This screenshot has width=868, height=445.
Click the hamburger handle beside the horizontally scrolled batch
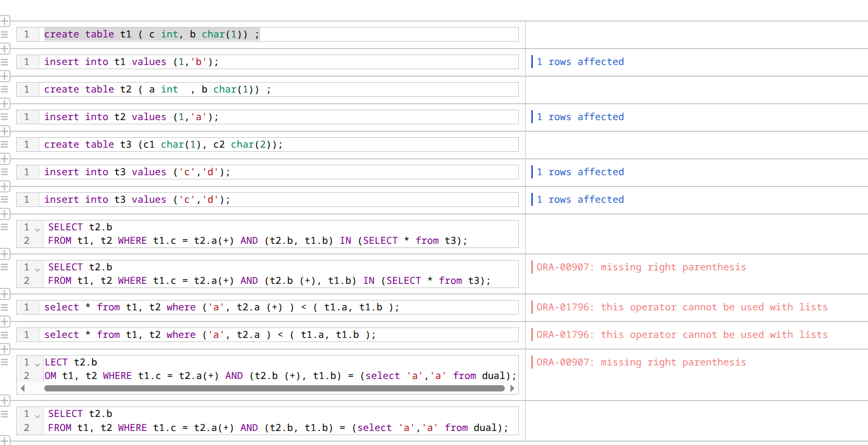(x=5, y=362)
